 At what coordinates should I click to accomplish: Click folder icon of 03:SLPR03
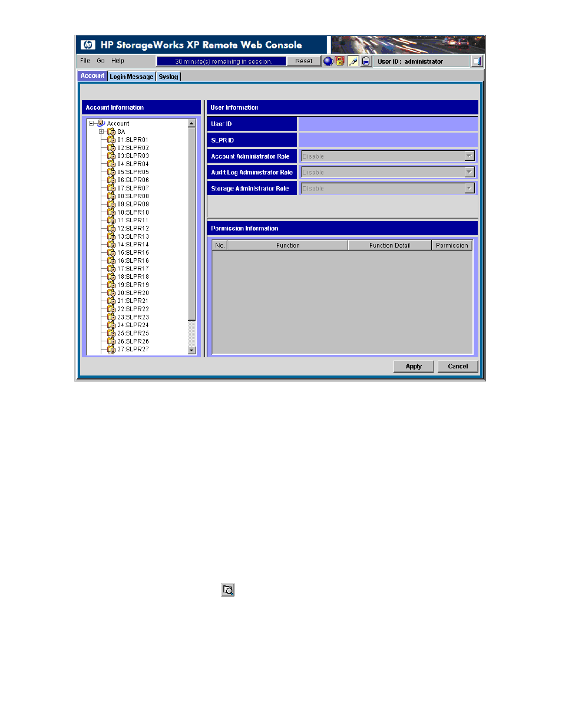pos(111,156)
